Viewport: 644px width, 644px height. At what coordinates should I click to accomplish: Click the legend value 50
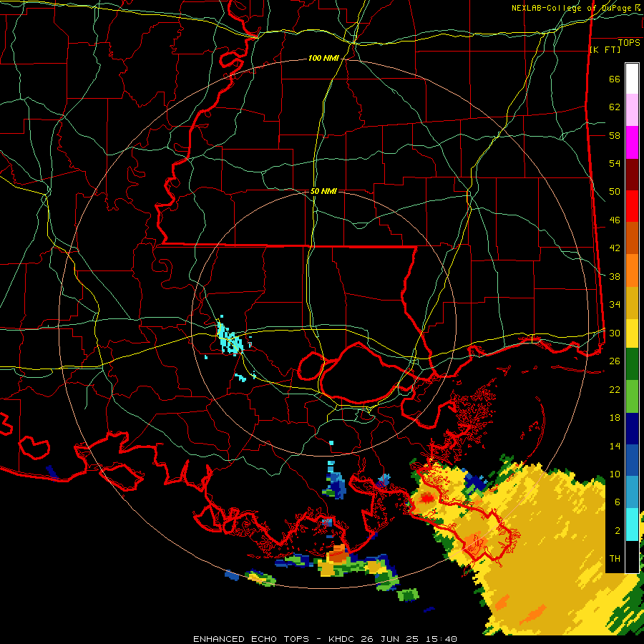pyautogui.click(x=615, y=192)
